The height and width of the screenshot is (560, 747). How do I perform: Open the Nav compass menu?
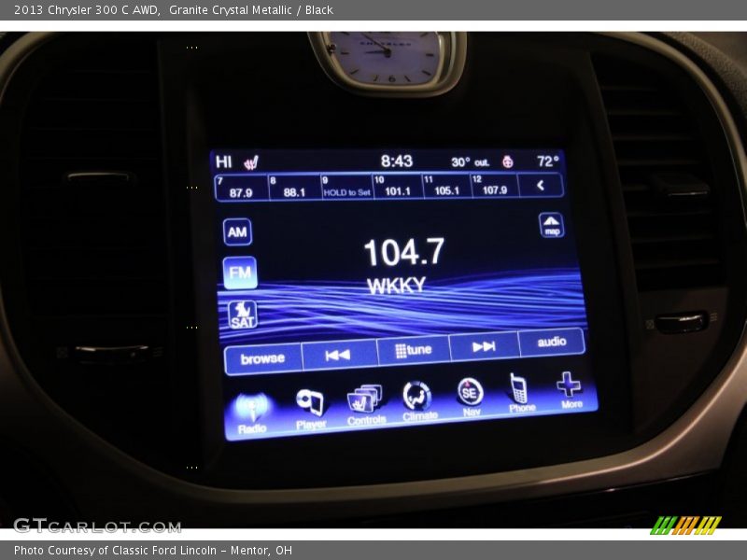(x=471, y=398)
